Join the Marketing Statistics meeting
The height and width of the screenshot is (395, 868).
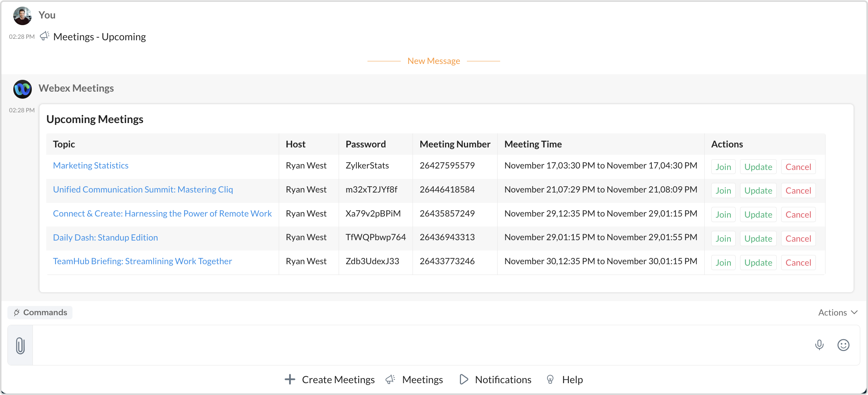(723, 167)
